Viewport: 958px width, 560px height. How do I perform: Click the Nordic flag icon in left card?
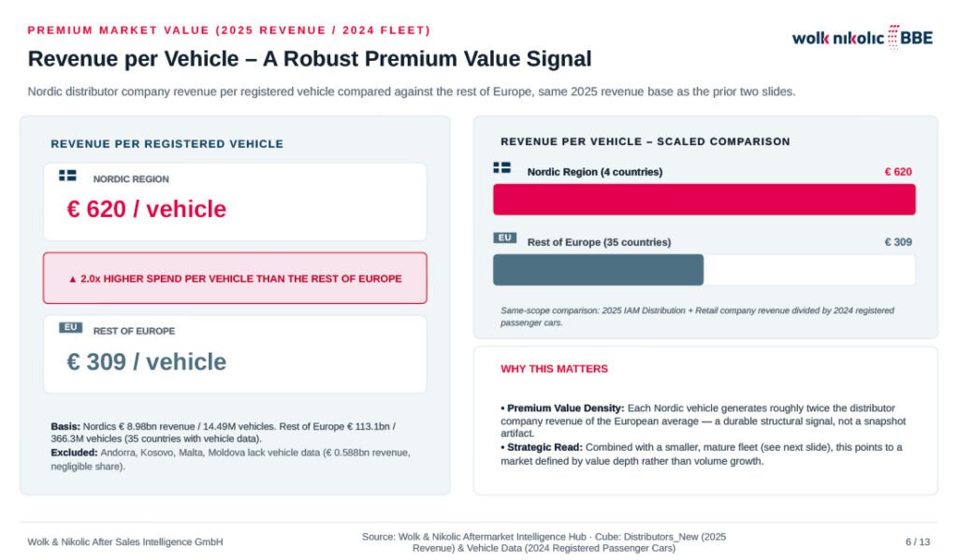coord(67,175)
